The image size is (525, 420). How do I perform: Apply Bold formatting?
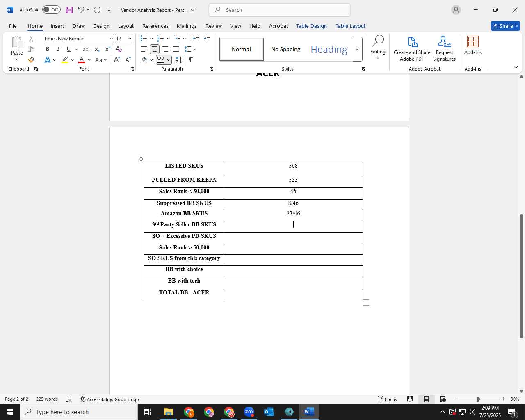pos(48,49)
